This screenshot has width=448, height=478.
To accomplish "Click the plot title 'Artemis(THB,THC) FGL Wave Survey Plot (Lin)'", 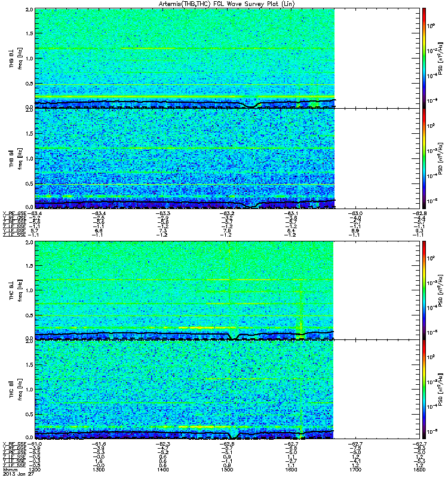I will click(x=227, y=4).
